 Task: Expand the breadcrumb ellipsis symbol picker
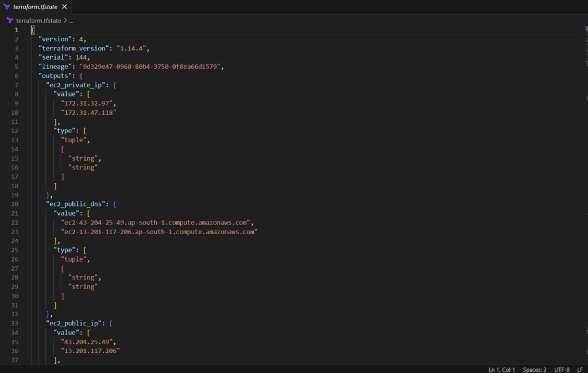click(71, 20)
